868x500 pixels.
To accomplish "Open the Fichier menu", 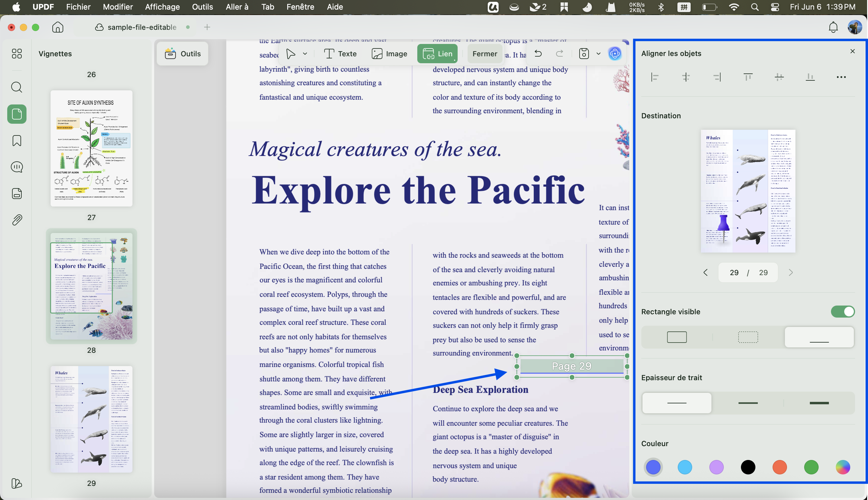I will point(78,7).
